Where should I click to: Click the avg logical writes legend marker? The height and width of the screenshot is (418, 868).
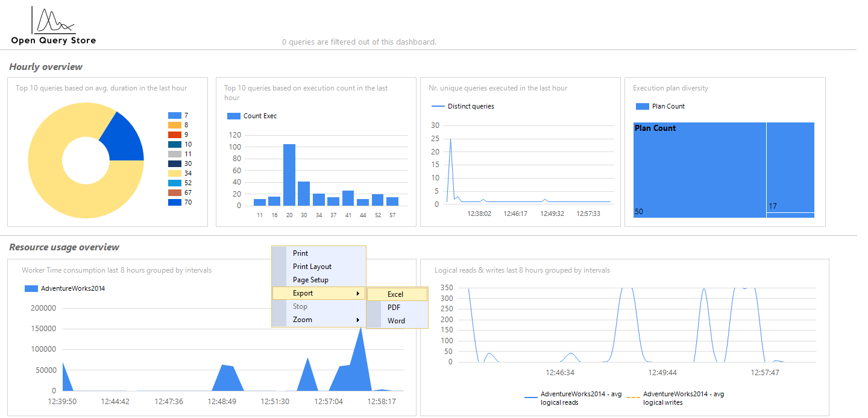pyautogui.click(x=632, y=397)
